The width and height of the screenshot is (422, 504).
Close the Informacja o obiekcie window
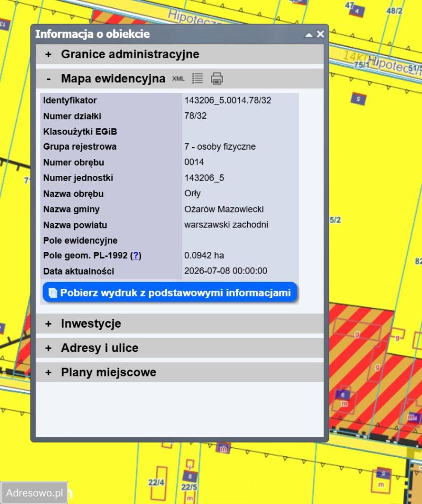[x=321, y=34]
